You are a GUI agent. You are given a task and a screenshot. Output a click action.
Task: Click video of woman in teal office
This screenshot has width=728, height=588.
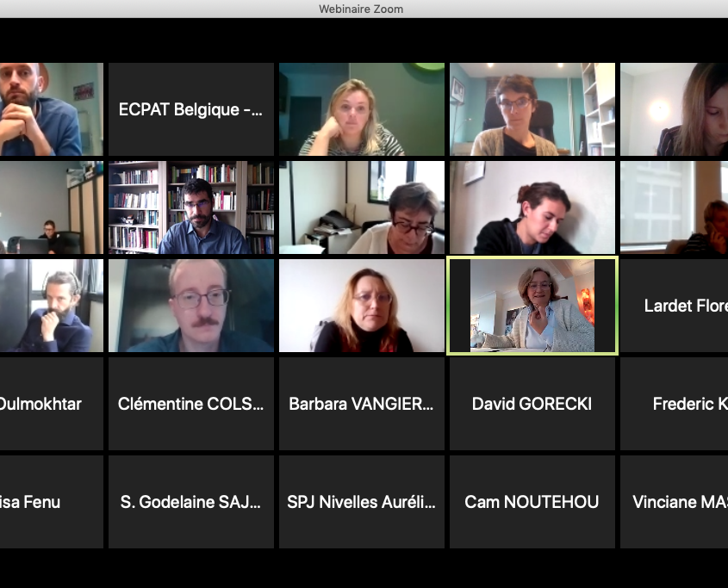(x=532, y=109)
